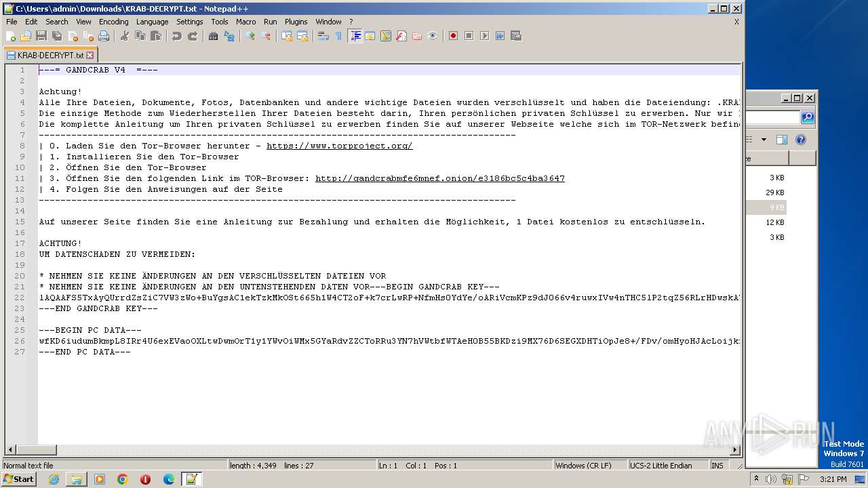Toggle show all characters pilcrow icon
868x488 pixels.
pos(339,36)
